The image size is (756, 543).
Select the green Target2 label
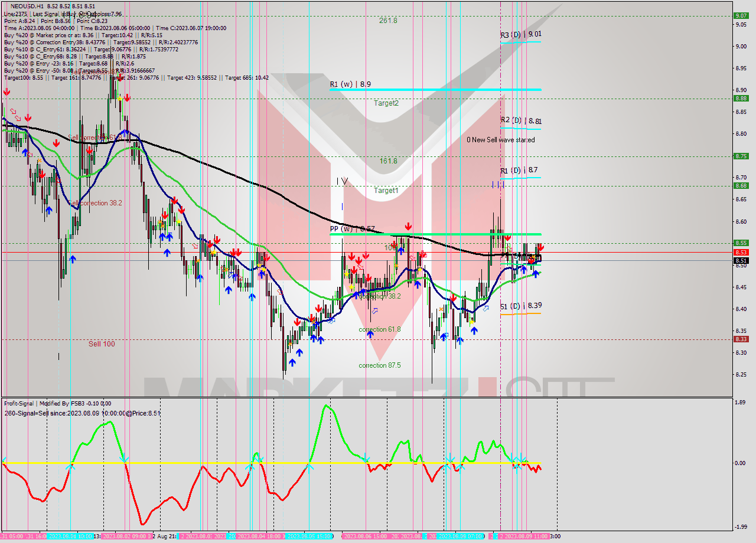386,103
